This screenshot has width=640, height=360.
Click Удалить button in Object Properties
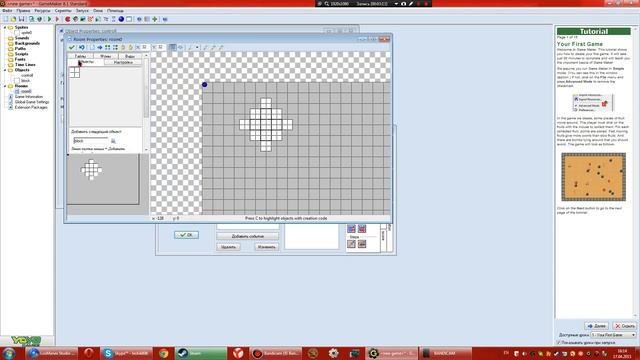(x=228, y=247)
